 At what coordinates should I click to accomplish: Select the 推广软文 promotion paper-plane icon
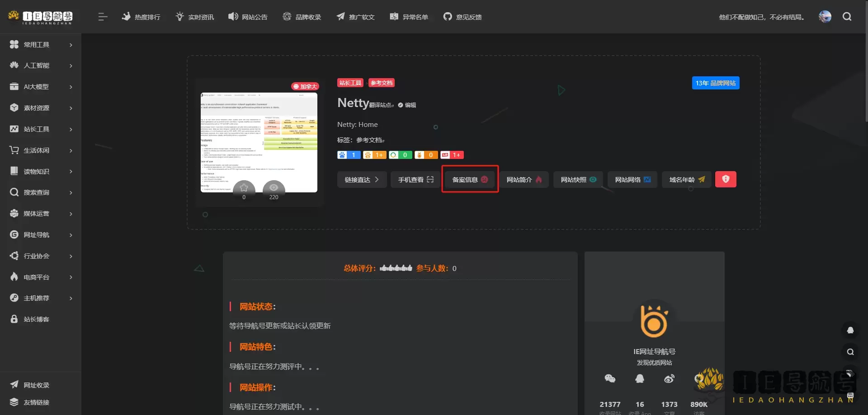pos(340,16)
